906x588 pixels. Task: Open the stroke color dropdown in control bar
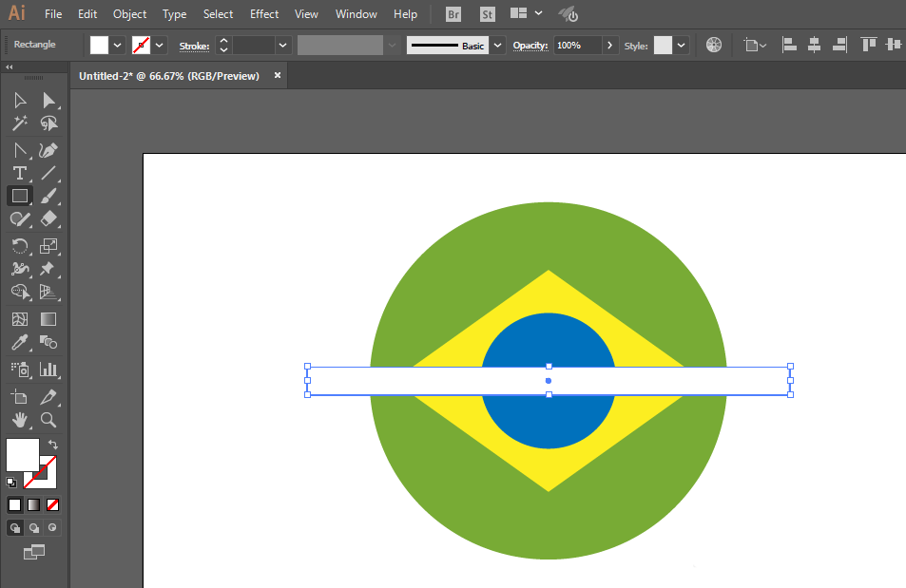pos(159,45)
